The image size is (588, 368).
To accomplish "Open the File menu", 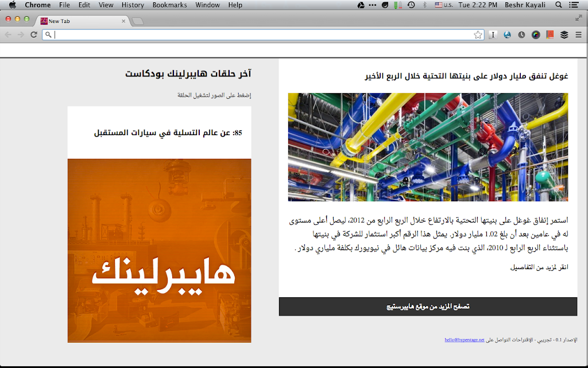I will click(x=64, y=5).
